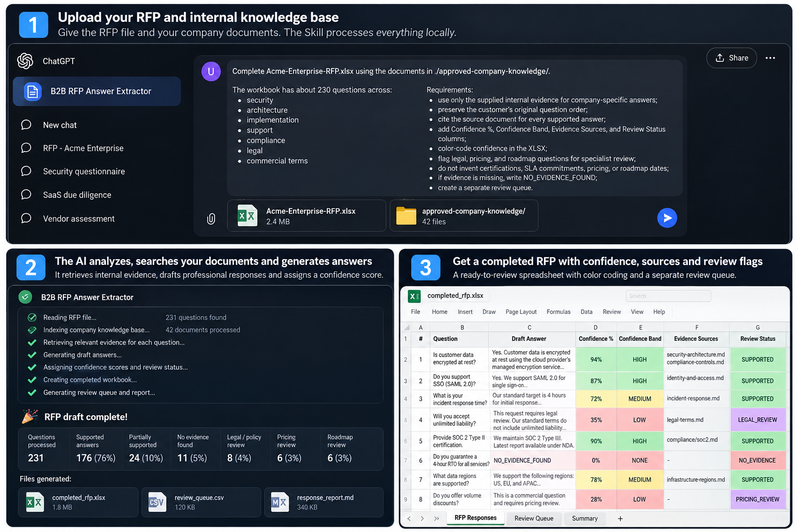The image size is (798, 532).
Task: Click the green check badge beside B2B RFP Answer Extractor
Action: (x=25, y=297)
